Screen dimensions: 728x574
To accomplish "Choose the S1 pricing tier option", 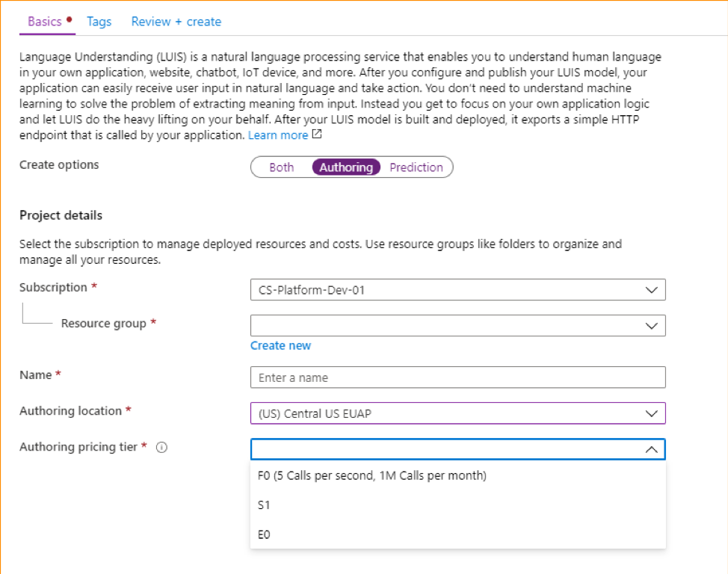I will pos(264,505).
